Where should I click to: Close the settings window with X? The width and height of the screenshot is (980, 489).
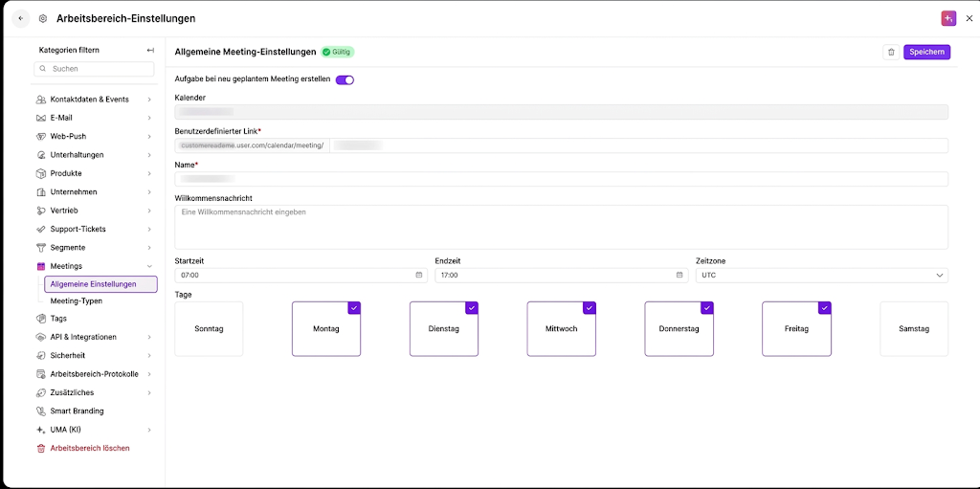click(x=969, y=19)
